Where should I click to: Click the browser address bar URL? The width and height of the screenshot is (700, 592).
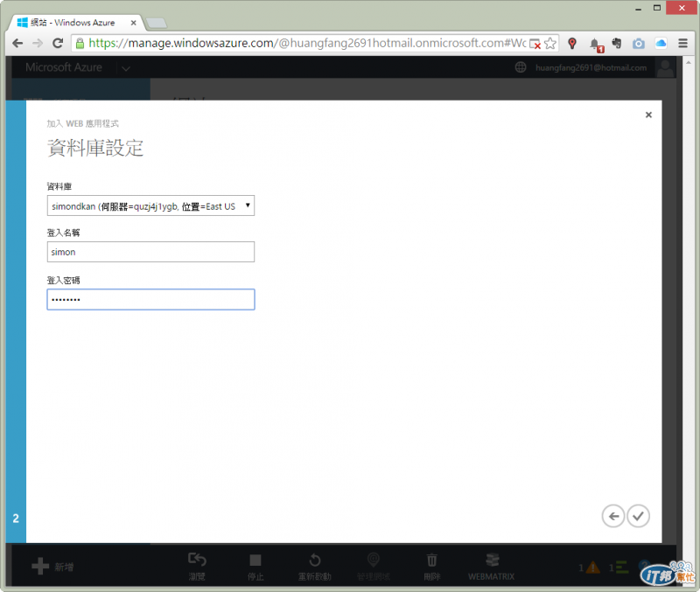307,43
